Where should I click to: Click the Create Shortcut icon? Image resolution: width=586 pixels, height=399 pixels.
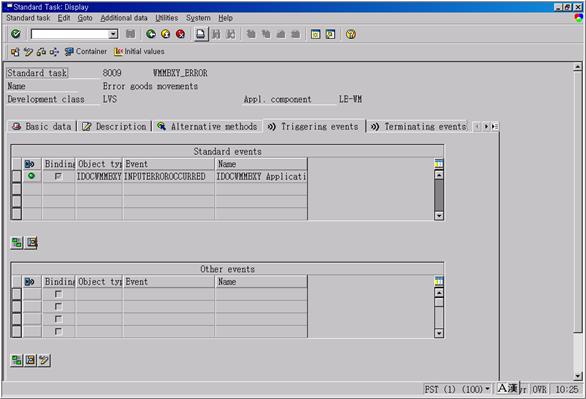click(x=330, y=34)
